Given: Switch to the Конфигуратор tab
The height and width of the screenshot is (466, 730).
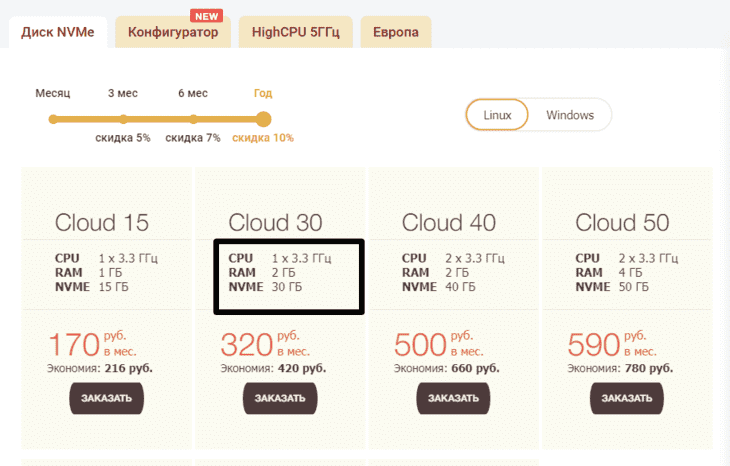Looking at the screenshot, I should (x=173, y=32).
